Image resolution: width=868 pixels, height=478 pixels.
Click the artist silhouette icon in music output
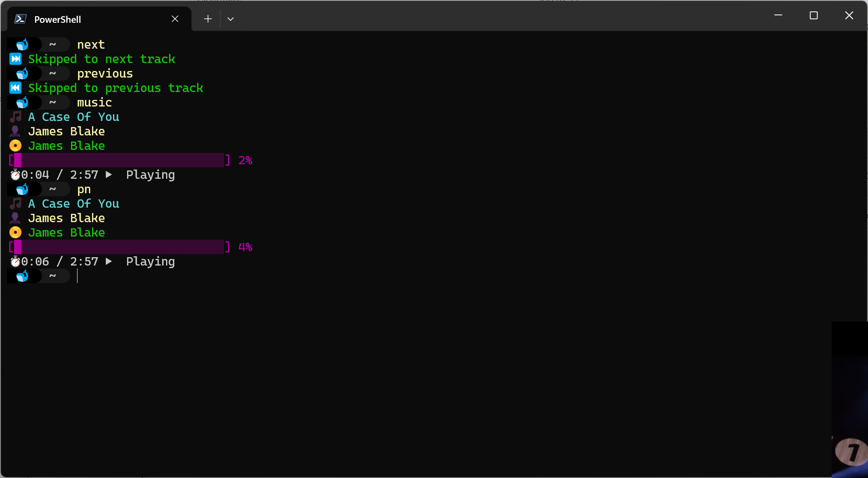pyautogui.click(x=15, y=131)
